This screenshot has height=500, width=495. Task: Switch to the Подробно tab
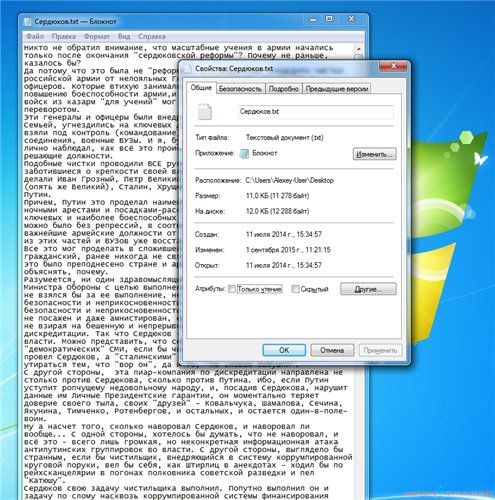coord(284,89)
